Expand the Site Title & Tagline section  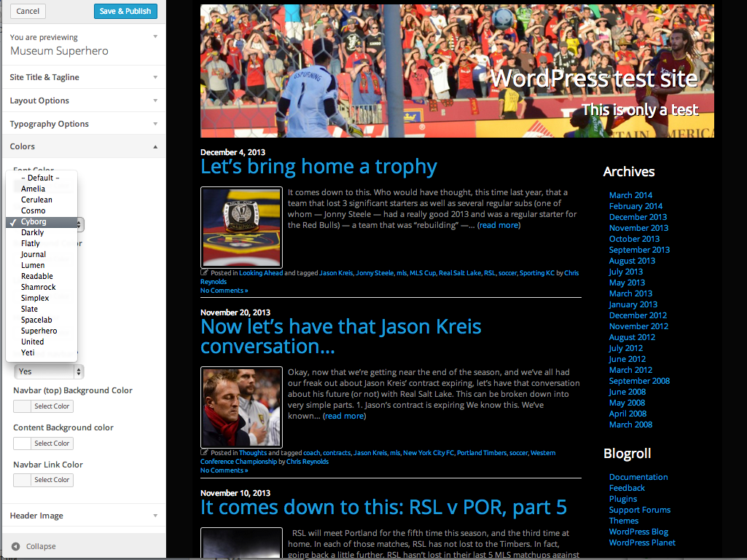coord(83,77)
